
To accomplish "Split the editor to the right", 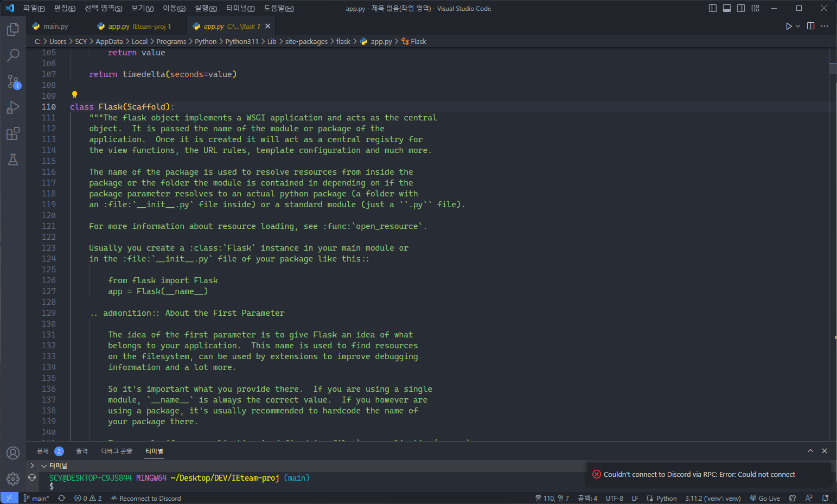I will tap(810, 26).
